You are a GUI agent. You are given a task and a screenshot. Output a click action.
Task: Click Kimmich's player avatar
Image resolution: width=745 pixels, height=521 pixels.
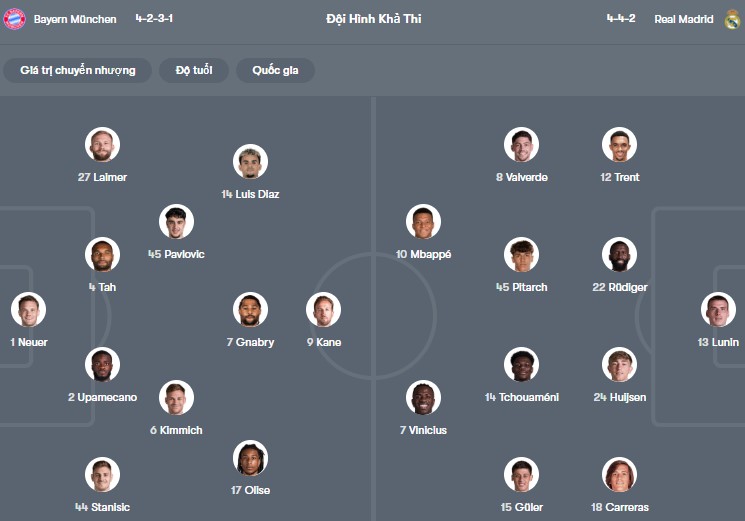pyautogui.click(x=176, y=398)
